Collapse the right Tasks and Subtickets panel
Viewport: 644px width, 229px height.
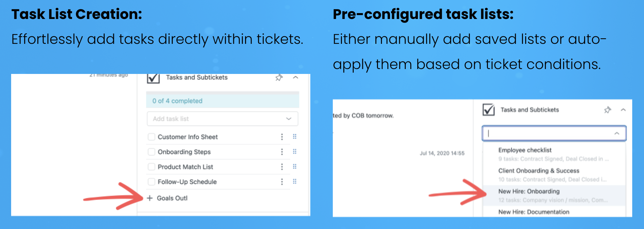coord(623,110)
